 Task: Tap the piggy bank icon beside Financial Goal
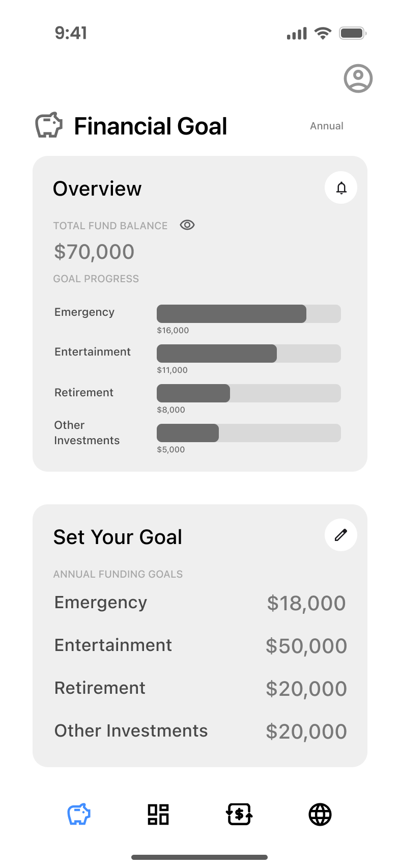pyautogui.click(x=49, y=125)
